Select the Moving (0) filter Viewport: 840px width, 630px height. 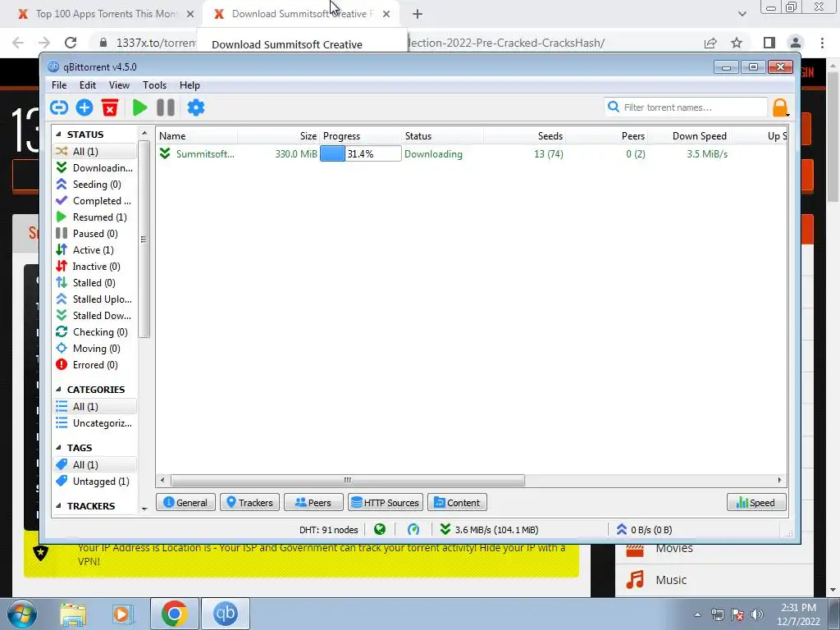95,348
